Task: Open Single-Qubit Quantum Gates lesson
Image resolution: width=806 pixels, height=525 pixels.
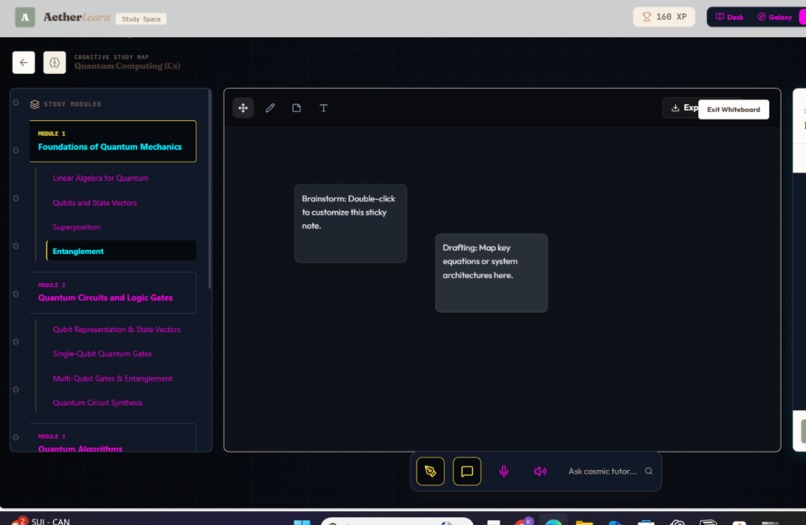Action: 102,354
